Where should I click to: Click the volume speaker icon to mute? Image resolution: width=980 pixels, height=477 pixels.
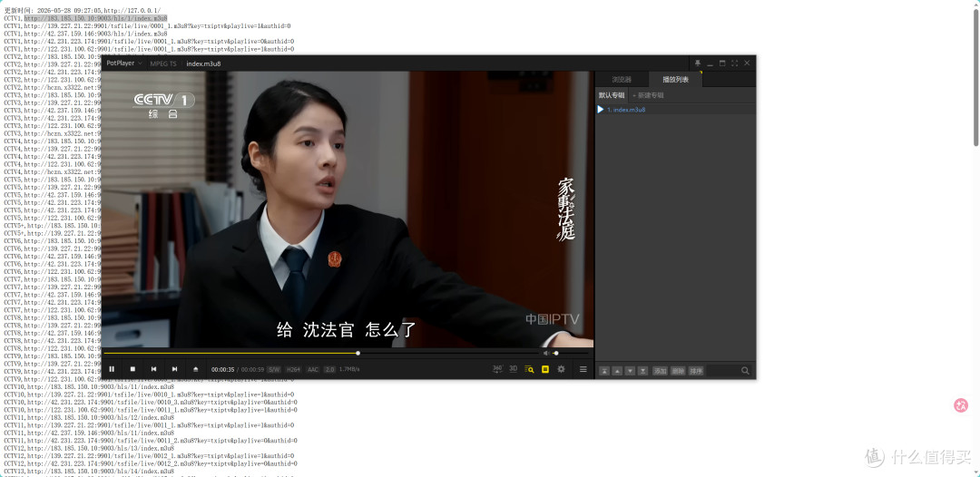(x=545, y=354)
